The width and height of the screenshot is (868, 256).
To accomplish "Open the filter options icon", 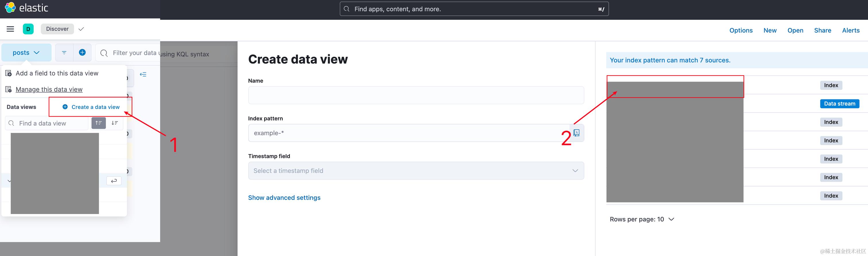I will (x=64, y=53).
